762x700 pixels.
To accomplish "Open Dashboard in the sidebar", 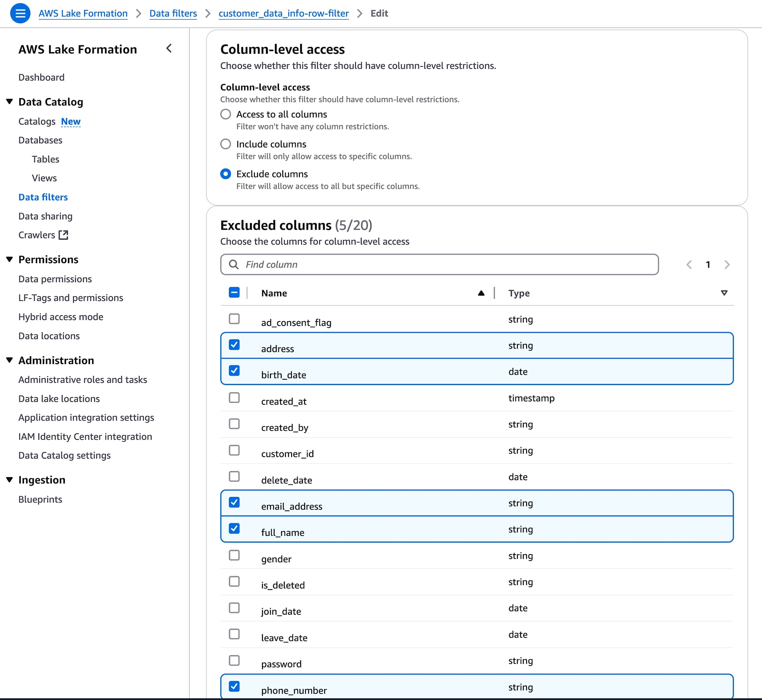I will 42,77.
